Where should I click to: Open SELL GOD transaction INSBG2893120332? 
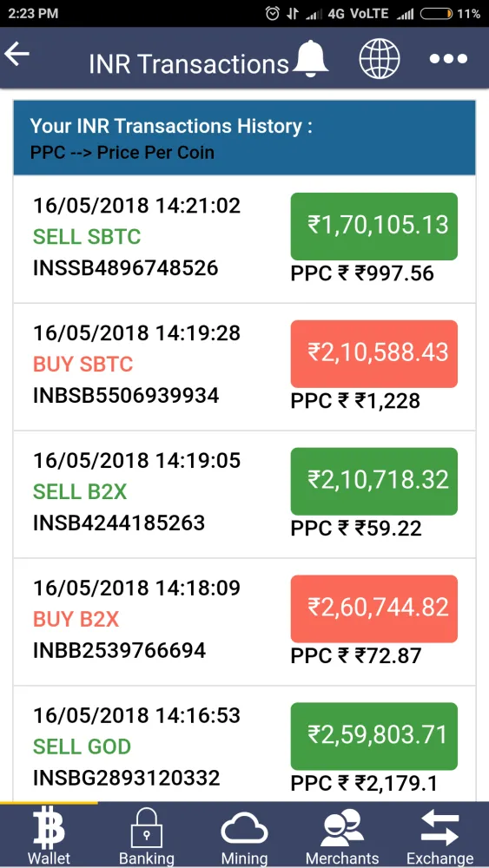(244, 744)
